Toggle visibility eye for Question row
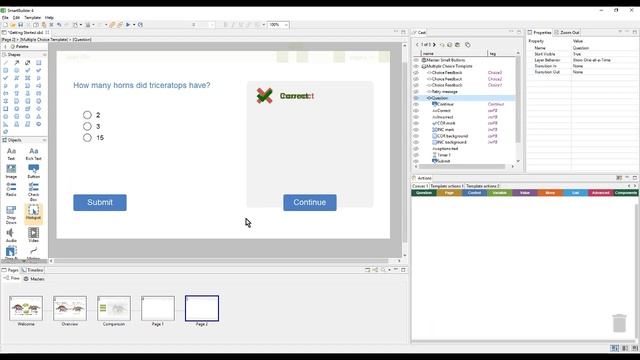640x360 pixels. [x=416, y=98]
